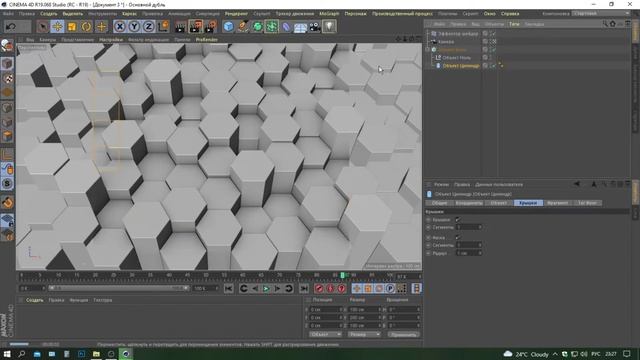Add a Light object
This screenshot has height=360, width=640.
pyautogui.click(x=329, y=27)
